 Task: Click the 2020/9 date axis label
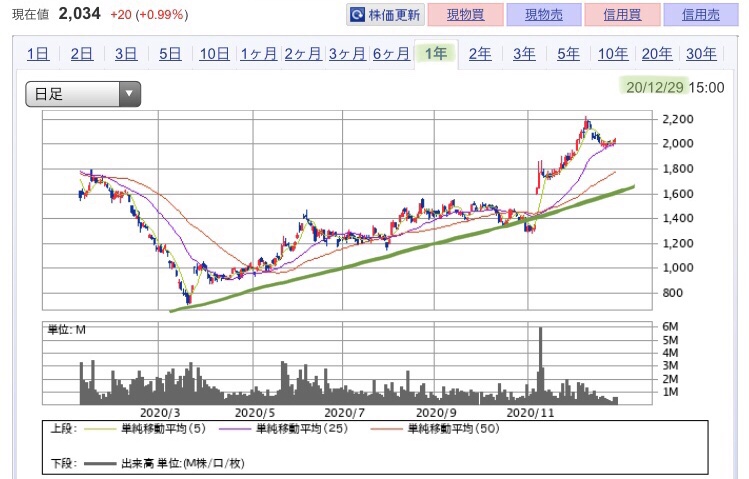[x=436, y=413]
